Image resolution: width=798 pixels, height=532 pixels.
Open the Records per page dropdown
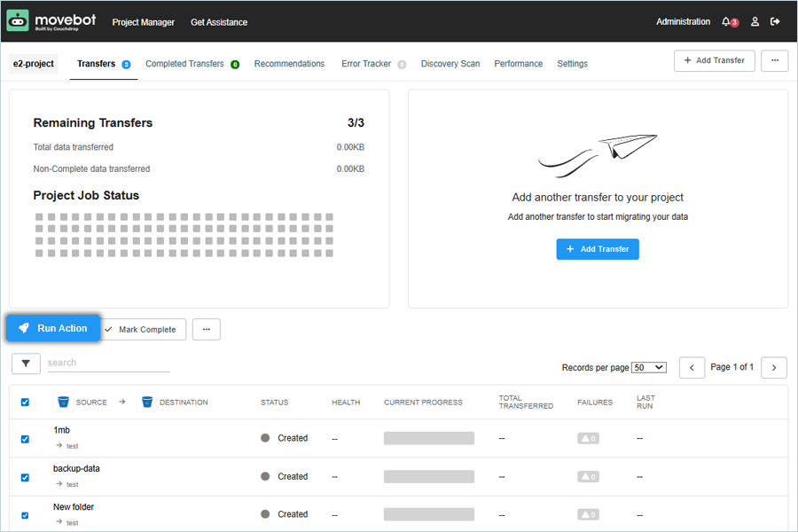click(648, 367)
